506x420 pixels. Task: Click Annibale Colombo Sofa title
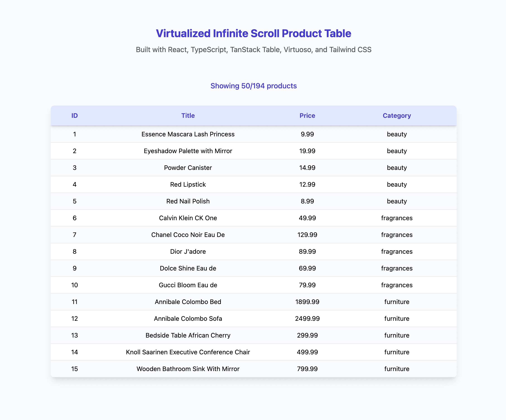coord(188,319)
